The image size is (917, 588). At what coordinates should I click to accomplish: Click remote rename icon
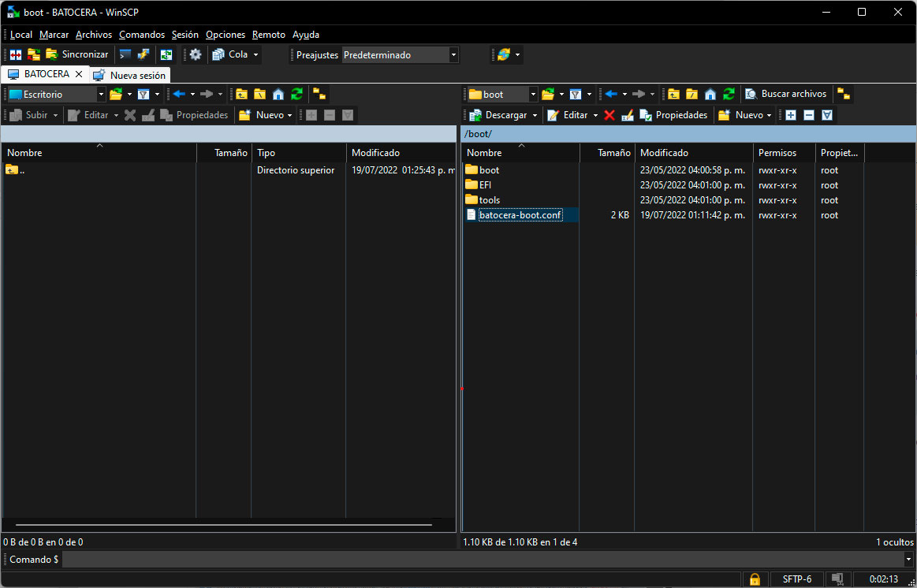628,115
